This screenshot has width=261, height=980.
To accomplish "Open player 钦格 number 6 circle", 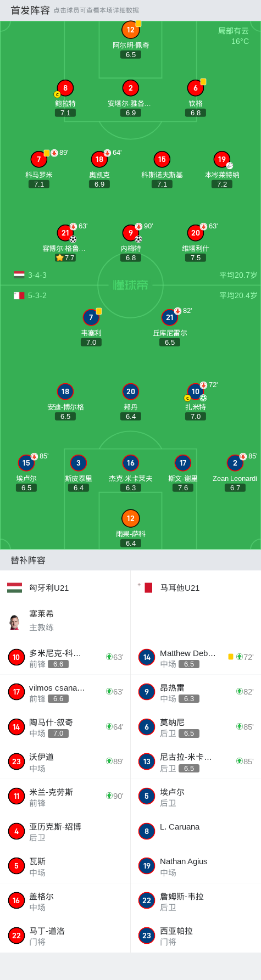I will tap(196, 88).
